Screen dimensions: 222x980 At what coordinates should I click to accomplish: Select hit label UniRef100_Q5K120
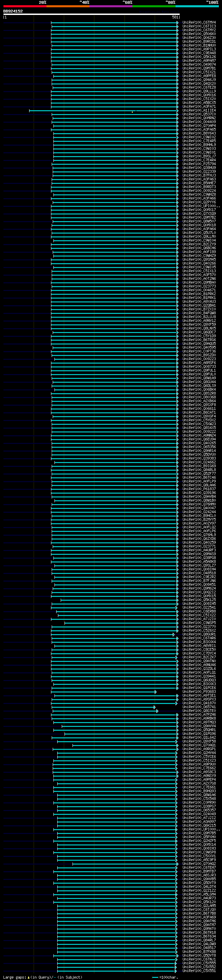[x=199, y=902]
